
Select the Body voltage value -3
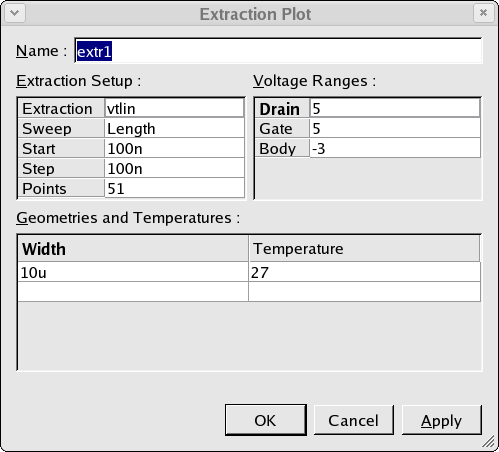coord(395,149)
